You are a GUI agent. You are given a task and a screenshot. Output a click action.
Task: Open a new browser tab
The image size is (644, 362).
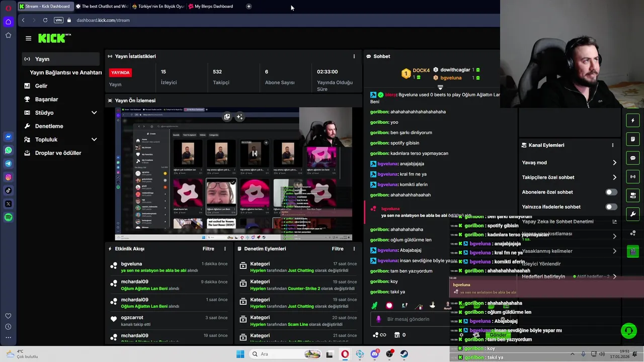(x=249, y=6)
